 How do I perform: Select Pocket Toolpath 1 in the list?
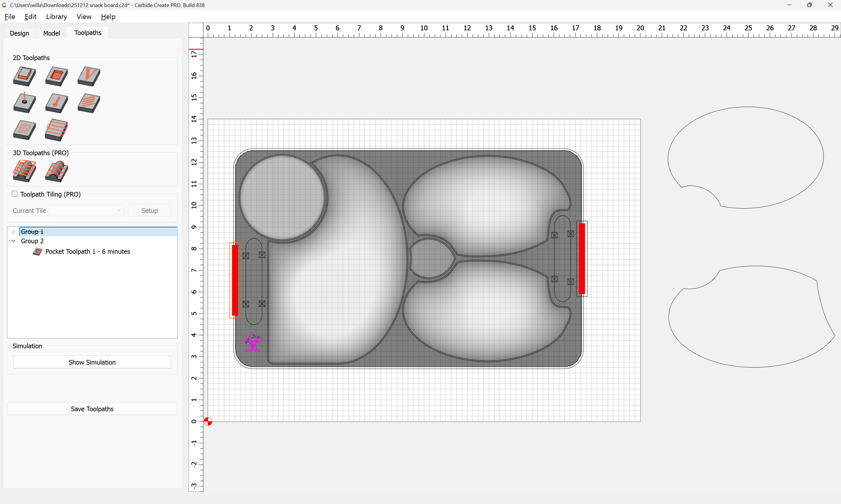tap(87, 251)
